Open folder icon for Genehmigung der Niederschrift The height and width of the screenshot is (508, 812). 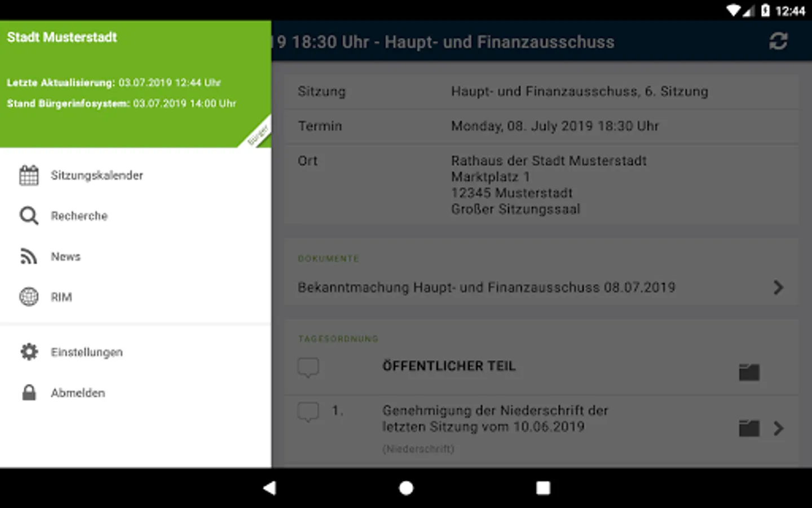[749, 428]
